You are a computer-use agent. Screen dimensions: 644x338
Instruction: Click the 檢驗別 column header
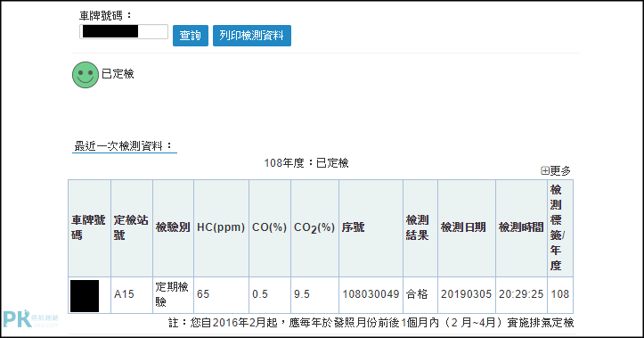point(174,228)
